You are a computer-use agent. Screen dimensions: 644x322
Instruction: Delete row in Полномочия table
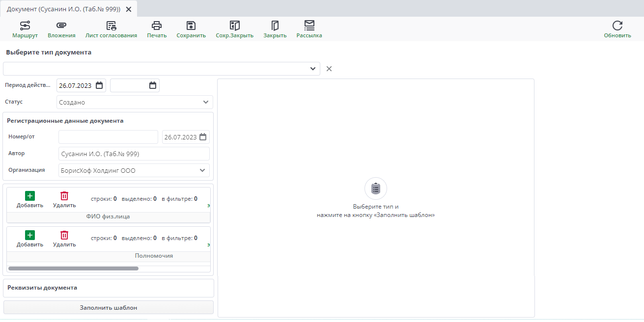(x=64, y=239)
